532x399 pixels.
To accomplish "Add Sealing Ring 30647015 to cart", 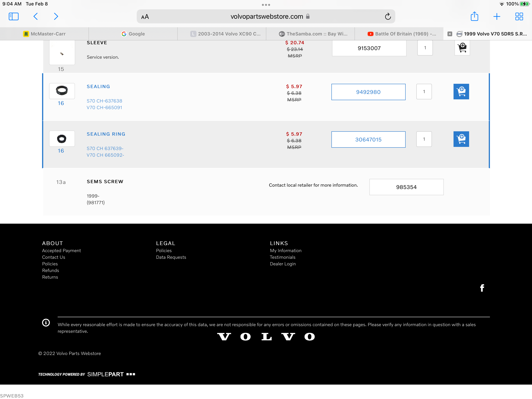I will [461, 139].
